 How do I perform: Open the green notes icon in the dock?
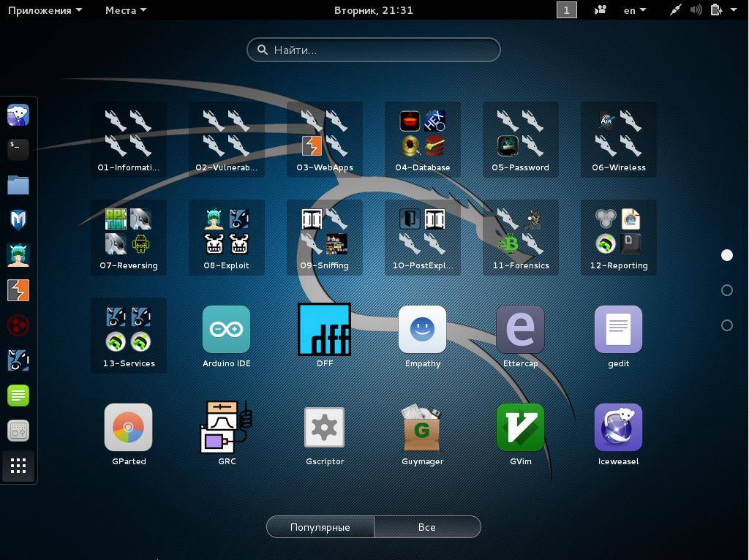18,396
